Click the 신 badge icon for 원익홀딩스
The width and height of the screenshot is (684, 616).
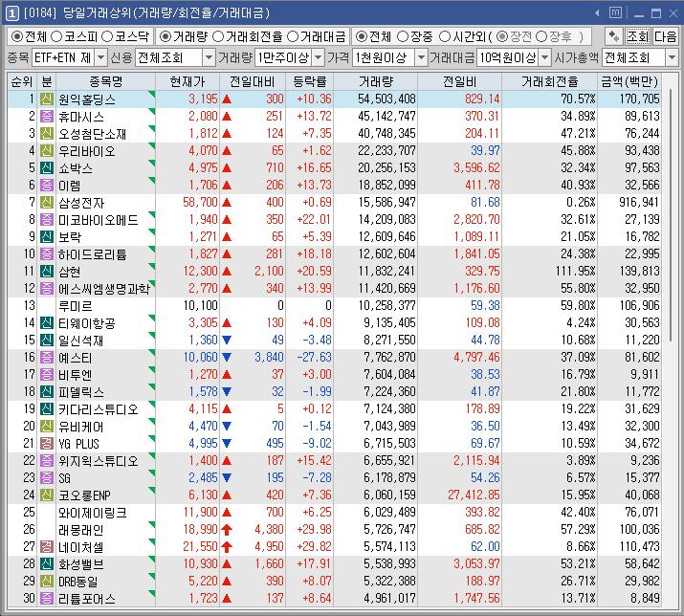(47, 99)
